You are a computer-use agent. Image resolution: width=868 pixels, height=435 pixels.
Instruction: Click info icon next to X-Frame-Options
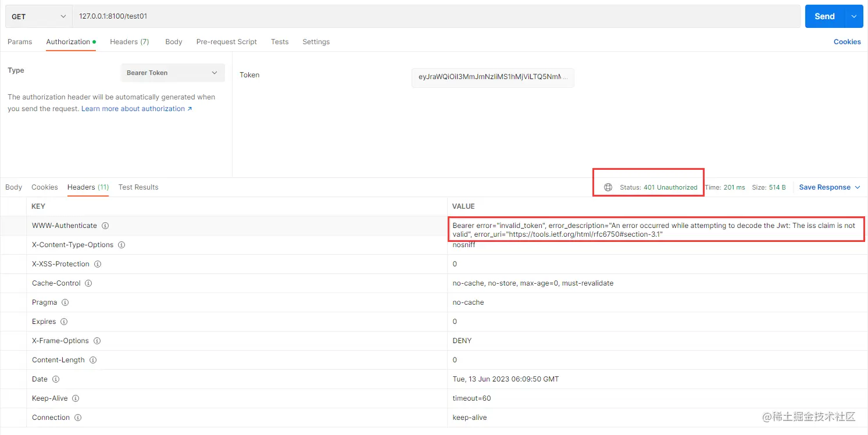(97, 341)
